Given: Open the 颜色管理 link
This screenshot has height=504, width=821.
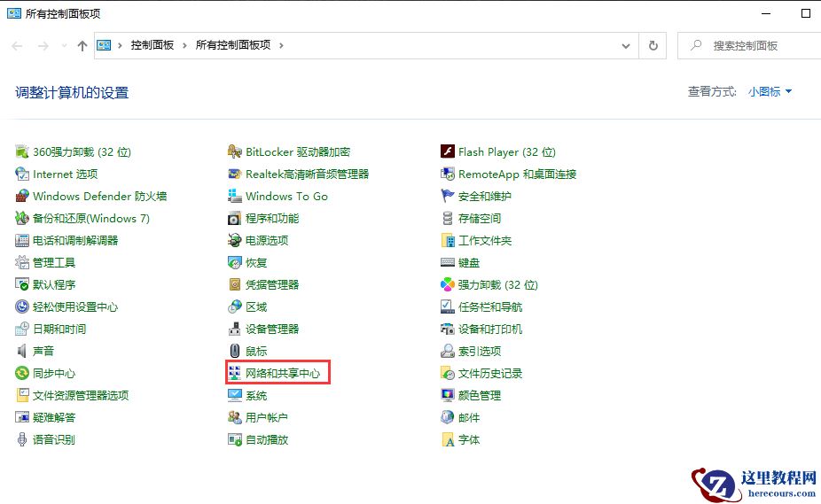Looking at the screenshot, I should [480, 395].
